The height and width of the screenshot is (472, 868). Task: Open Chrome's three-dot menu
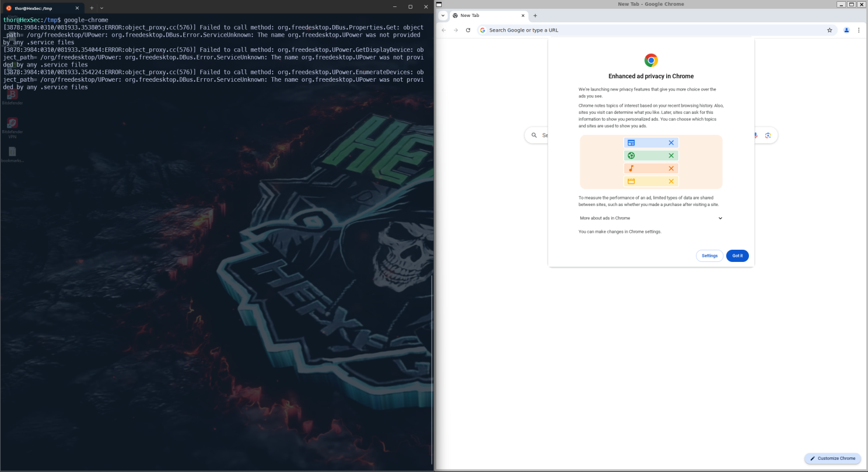pyautogui.click(x=859, y=30)
